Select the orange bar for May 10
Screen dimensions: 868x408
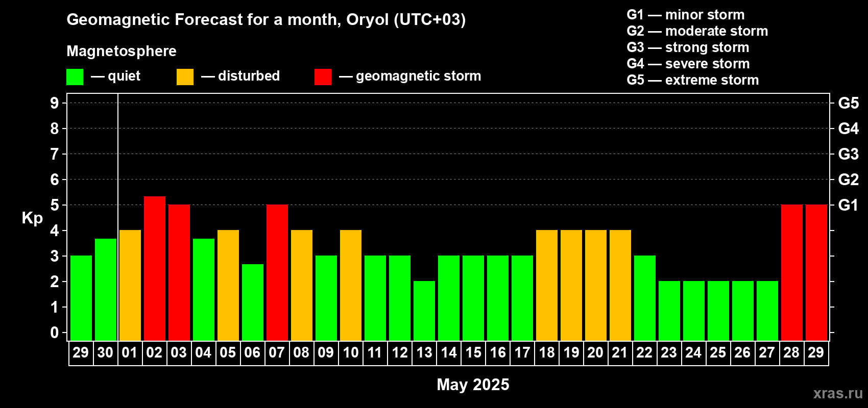(x=351, y=286)
